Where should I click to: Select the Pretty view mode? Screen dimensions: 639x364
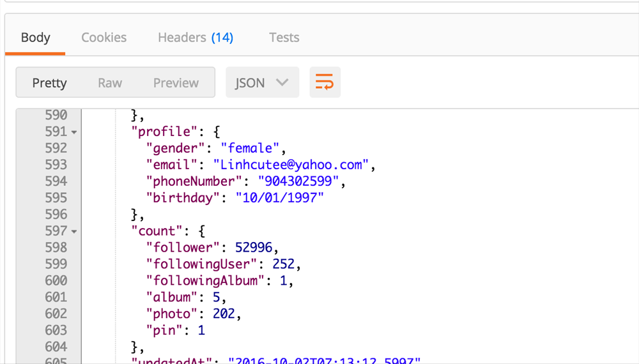(x=49, y=83)
